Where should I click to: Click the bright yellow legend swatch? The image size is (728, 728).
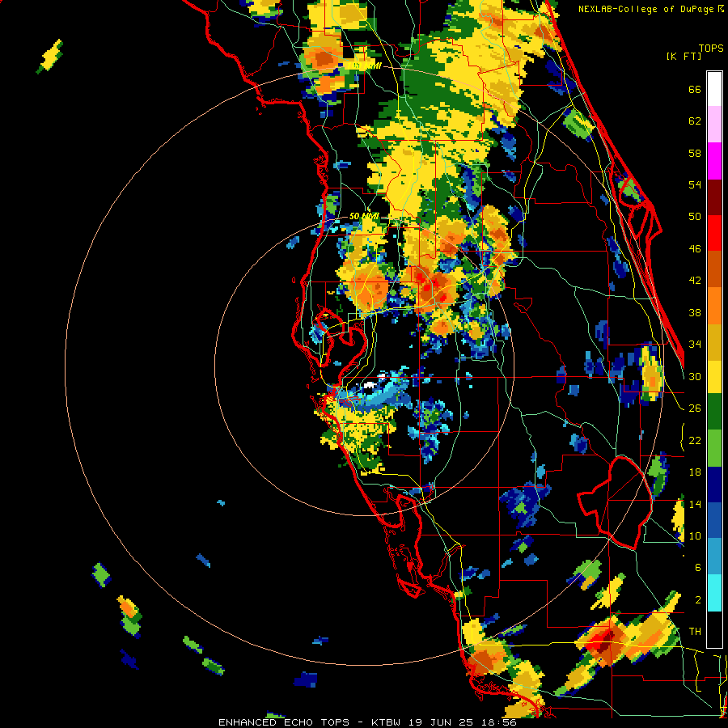click(714, 377)
